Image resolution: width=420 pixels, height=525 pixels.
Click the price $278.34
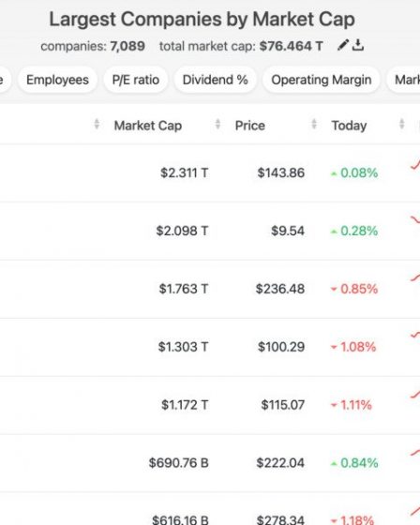280,520
